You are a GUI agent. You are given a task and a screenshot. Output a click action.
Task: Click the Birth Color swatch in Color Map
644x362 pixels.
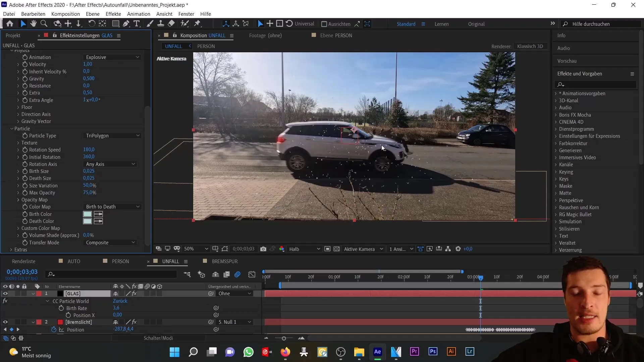[88, 214]
